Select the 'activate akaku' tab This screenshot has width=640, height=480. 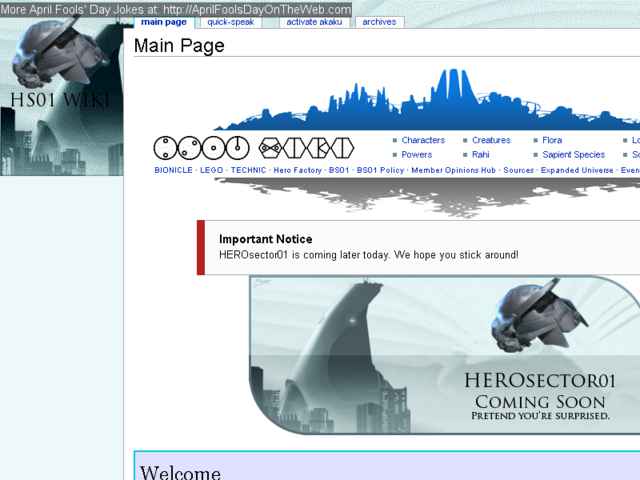pos(314,22)
